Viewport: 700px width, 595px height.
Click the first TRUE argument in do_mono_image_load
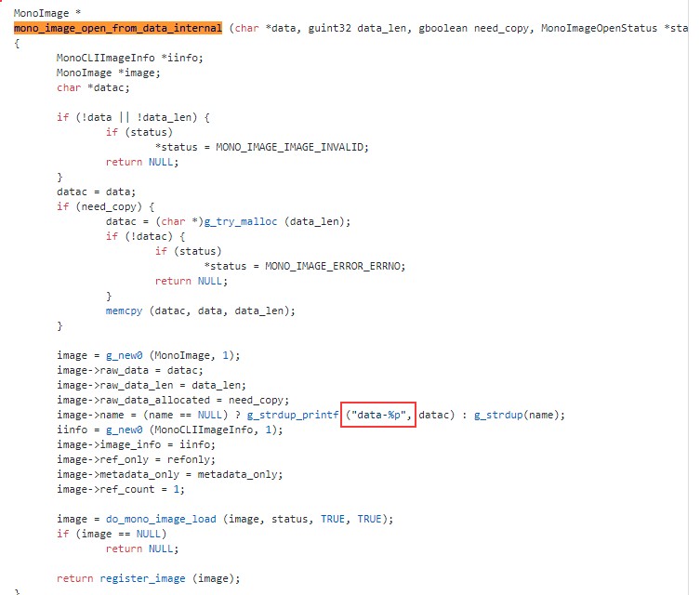[x=333, y=519]
